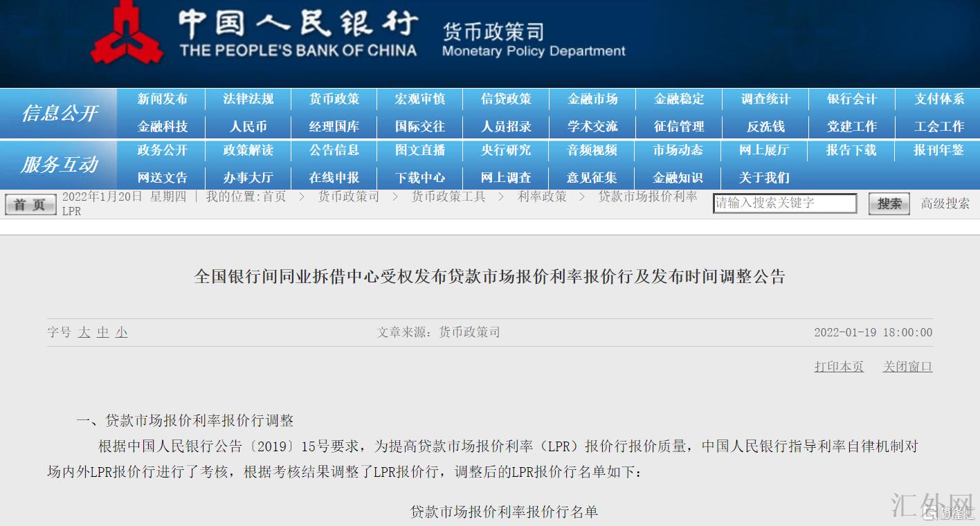Set font size to large 大
This screenshot has height=526, width=980.
tap(84, 332)
